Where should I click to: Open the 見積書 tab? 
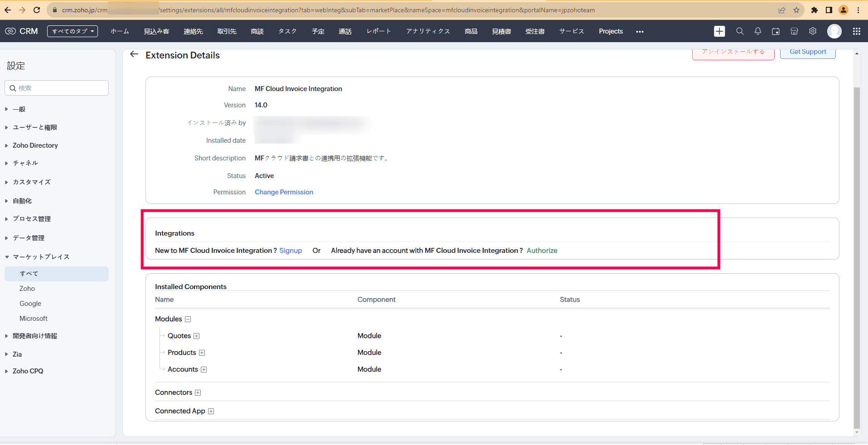(501, 31)
